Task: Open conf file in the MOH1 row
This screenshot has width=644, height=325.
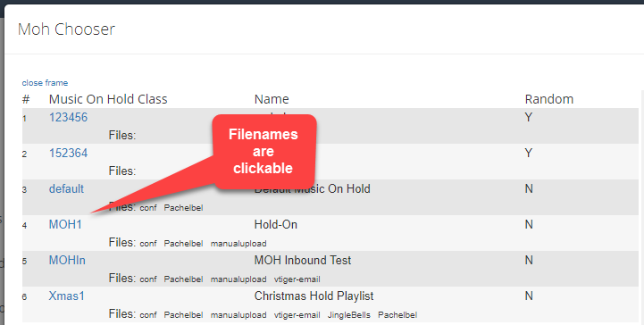Action: (148, 244)
